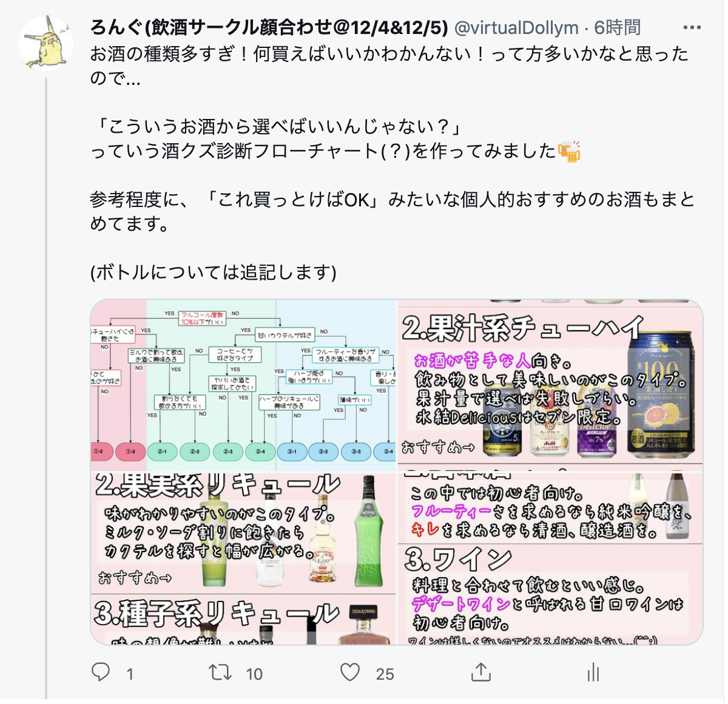View tweet analytics bar chart icon
The image size is (728, 704).
[x=593, y=672]
